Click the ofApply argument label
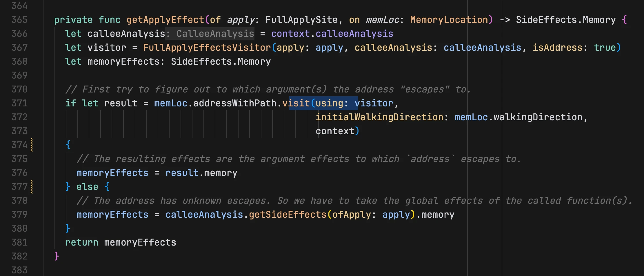The width and height of the screenshot is (644, 276). [352, 215]
